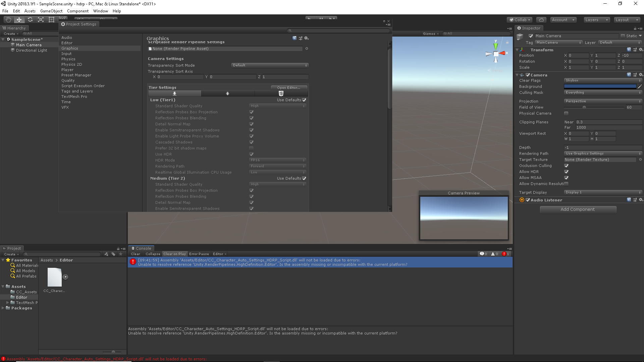Select the CC_Charac asset thumbnail
This screenshot has height=362, width=644.
pyautogui.click(x=55, y=277)
